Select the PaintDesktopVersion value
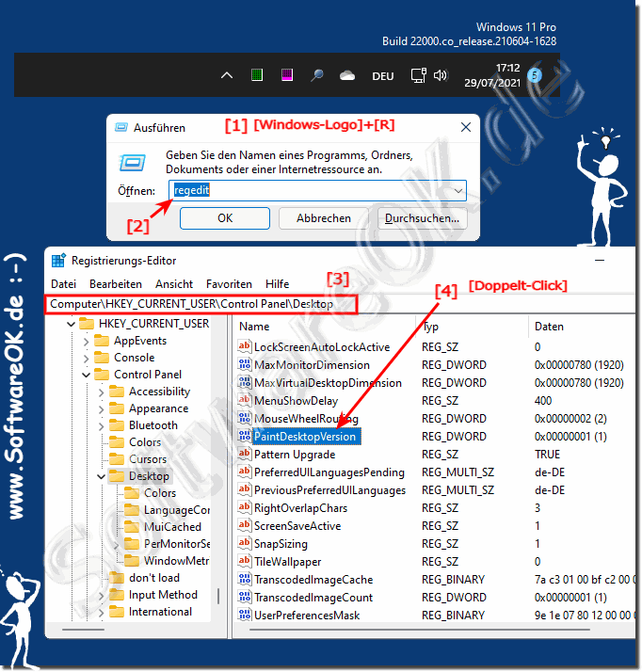 (x=305, y=437)
